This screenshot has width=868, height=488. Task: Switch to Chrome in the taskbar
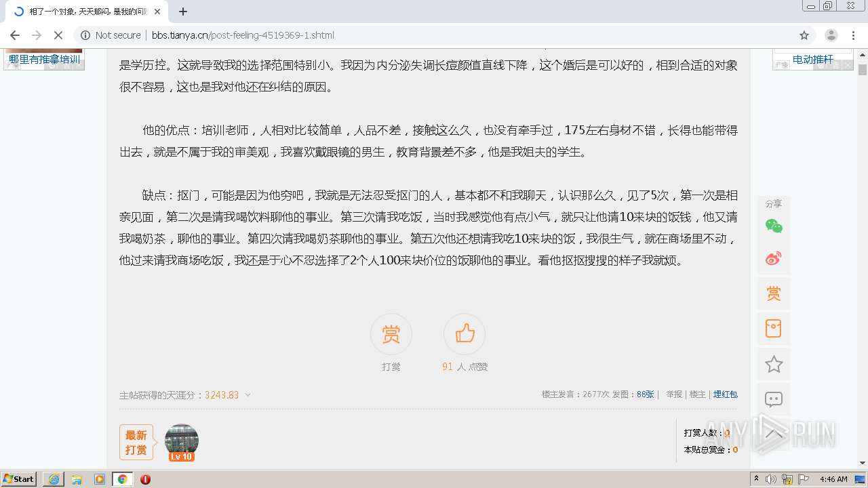[123, 479]
